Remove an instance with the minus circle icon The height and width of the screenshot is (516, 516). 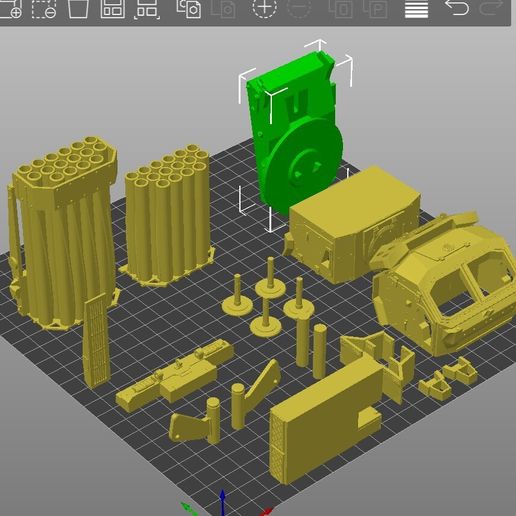299,8
